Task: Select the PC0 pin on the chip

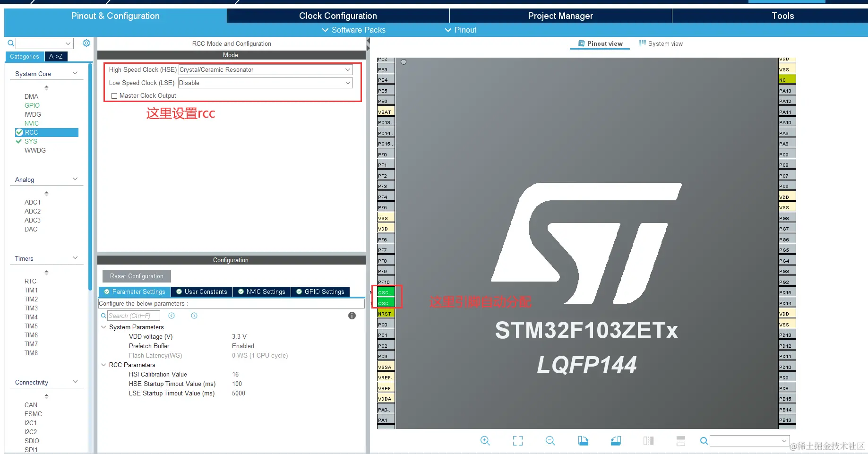Action: (x=386, y=325)
